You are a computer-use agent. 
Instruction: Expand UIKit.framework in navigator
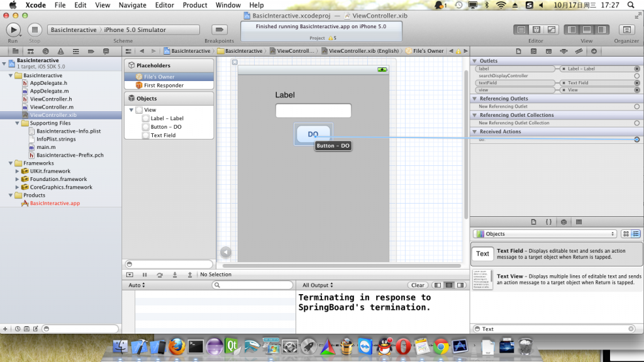(x=17, y=171)
